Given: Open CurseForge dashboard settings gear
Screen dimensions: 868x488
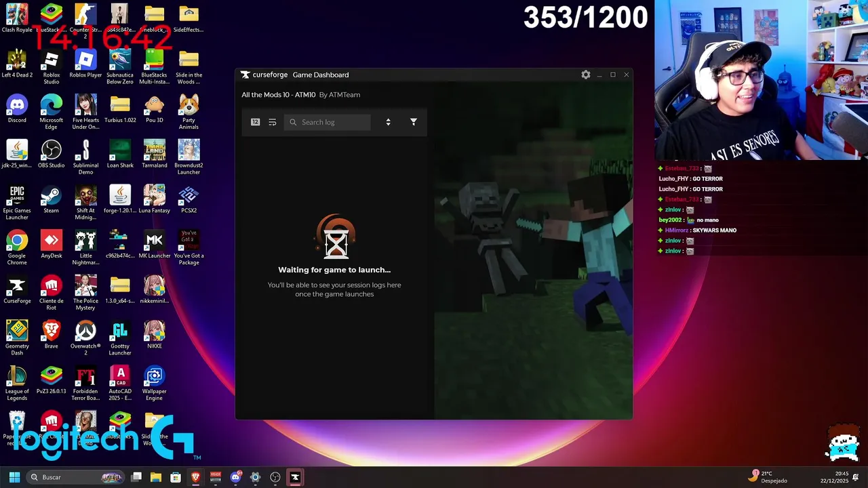Looking at the screenshot, I should tap(586, 75).
